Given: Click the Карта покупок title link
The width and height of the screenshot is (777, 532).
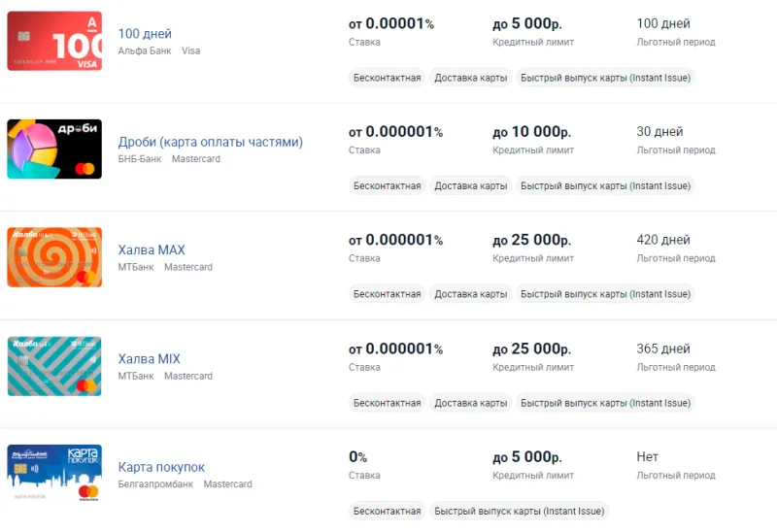Looking at the screenshot, I should click(x=161, y=467).
